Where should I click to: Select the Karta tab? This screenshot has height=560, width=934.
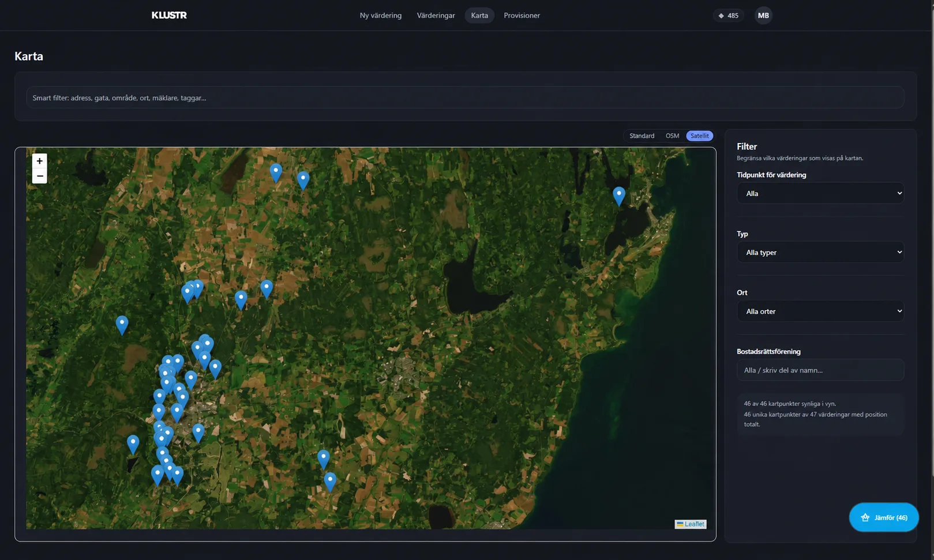[479, 16]
